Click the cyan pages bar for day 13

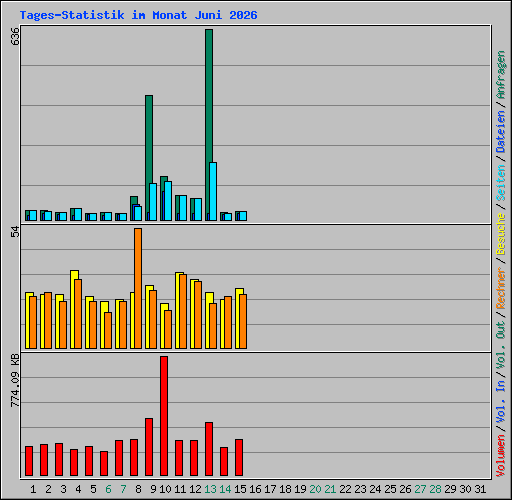(213, 191)
